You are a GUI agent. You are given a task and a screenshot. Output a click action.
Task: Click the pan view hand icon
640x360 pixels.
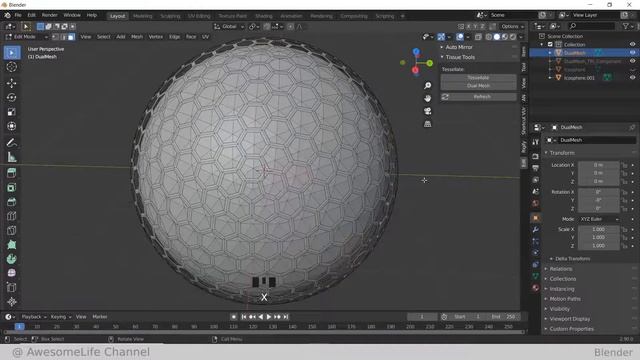pyautogui.click(x=427, y=98)
